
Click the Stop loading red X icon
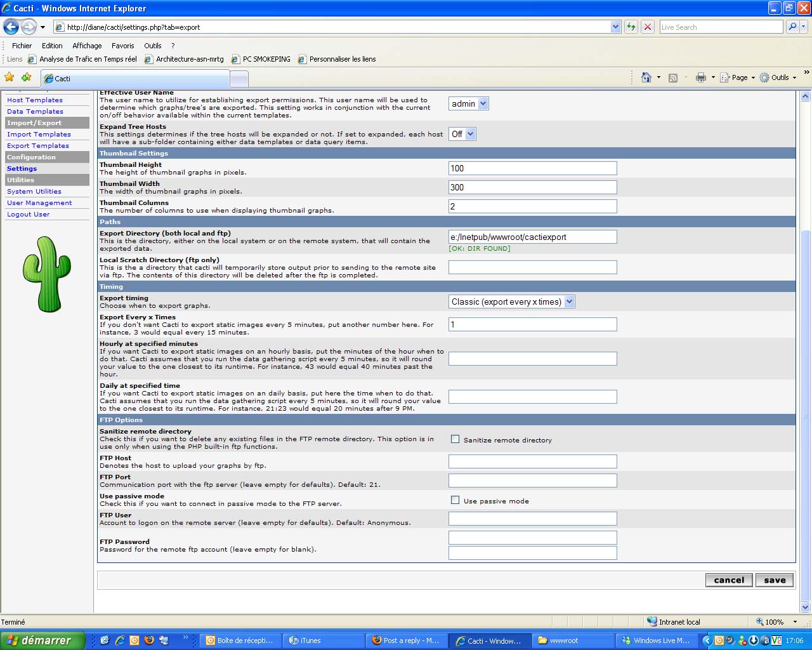click(647, 27)
